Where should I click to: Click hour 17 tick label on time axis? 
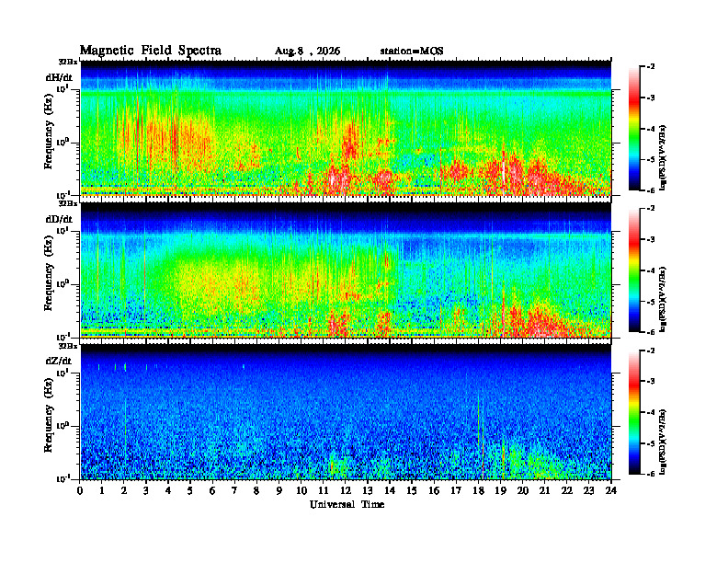[x=456, y=491]
